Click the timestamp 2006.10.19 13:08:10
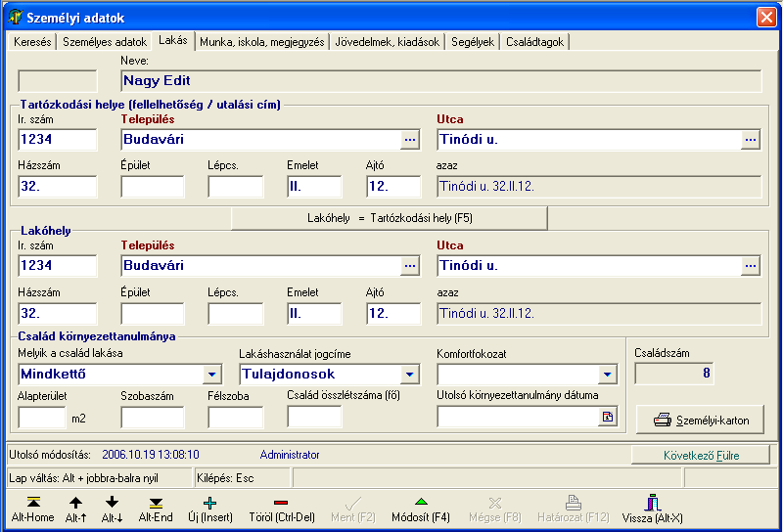Screen dimensions: 783x532 pos(151,455)
